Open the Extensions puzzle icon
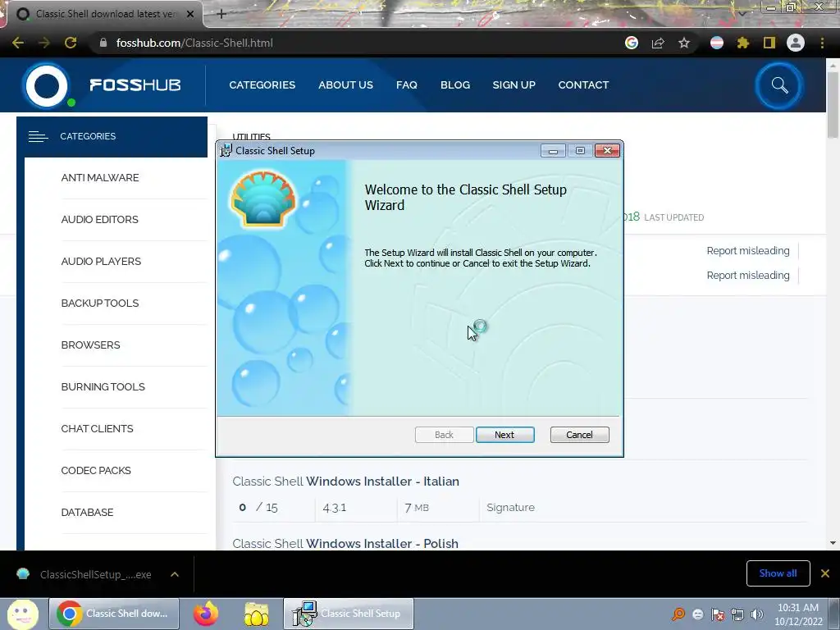This screenshot has height=630, width=840. 742,43
